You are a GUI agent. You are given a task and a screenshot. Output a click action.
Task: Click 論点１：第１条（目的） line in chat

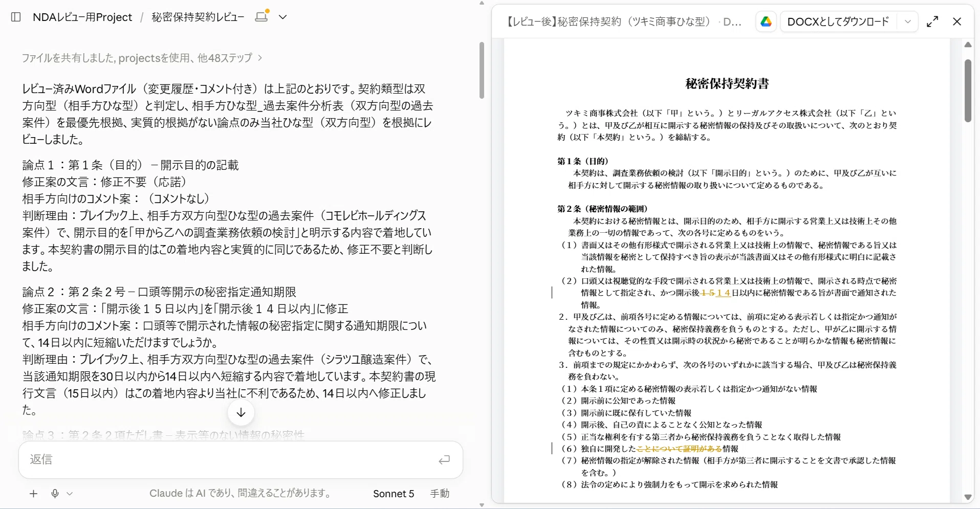click(130, 165)
